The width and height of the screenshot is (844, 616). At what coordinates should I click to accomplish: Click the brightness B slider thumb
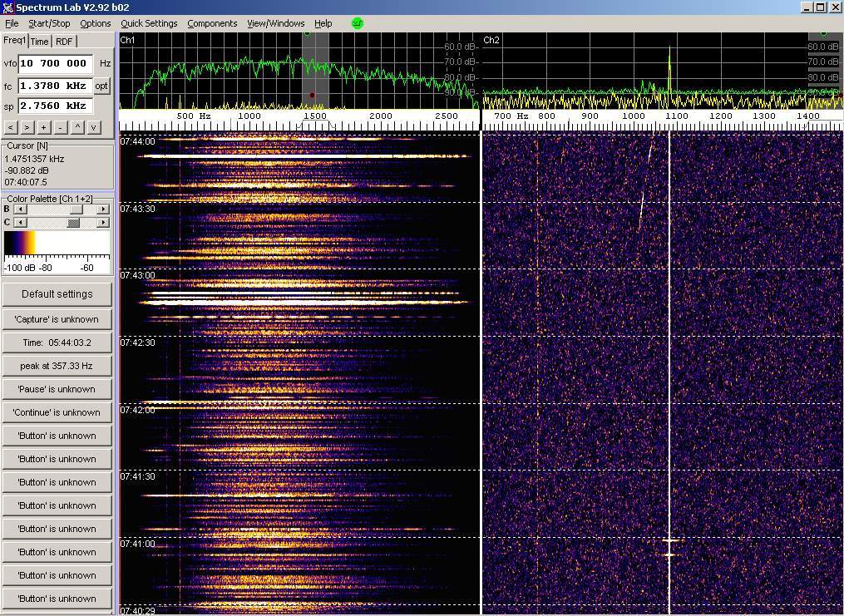(76, 209)
